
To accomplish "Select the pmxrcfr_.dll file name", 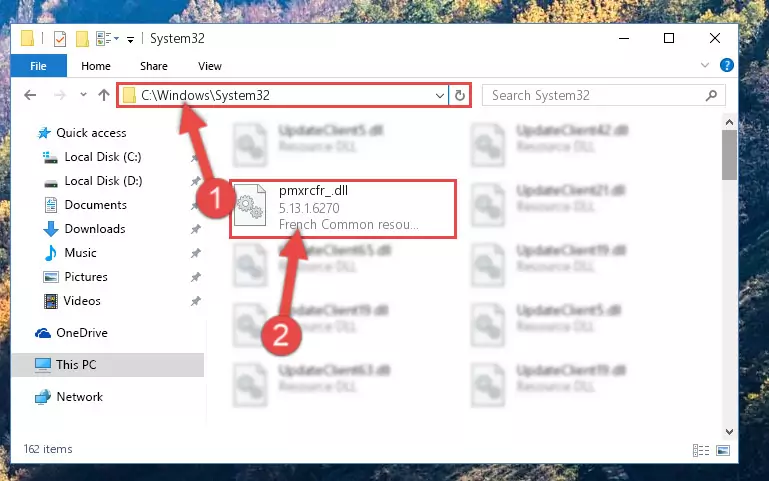I will 313,190.
